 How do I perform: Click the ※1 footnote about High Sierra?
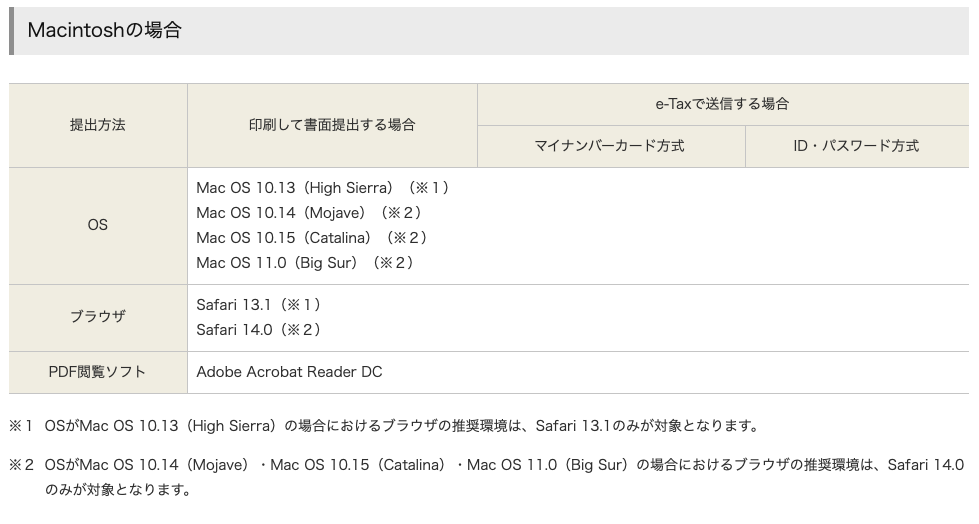[385, 426]
